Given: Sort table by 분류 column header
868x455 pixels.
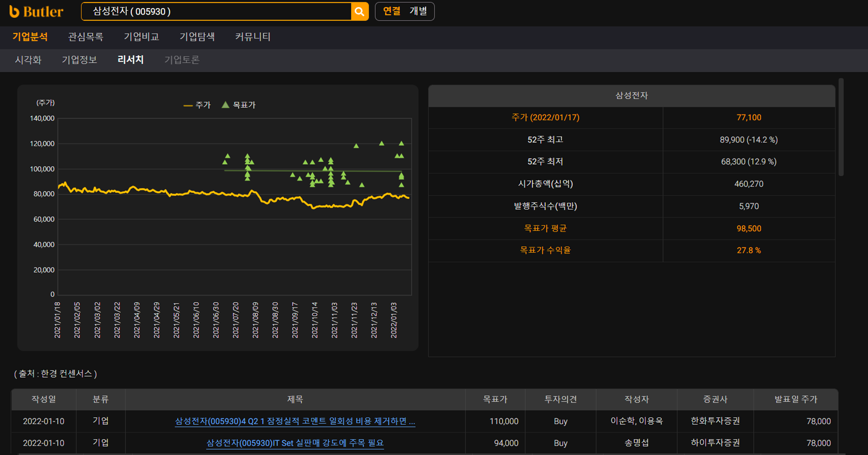Looking at the screenshot, I should pos(101,399).
